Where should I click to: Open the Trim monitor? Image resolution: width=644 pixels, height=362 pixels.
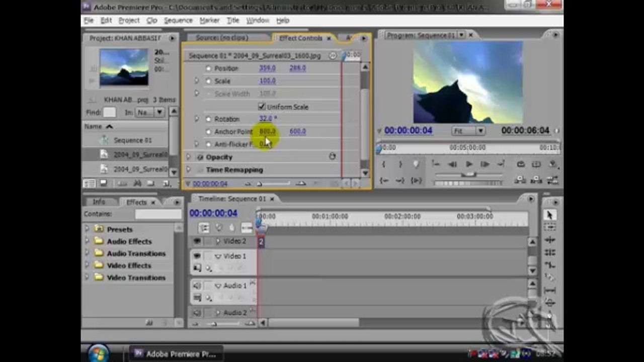click(x=553, y=180)
